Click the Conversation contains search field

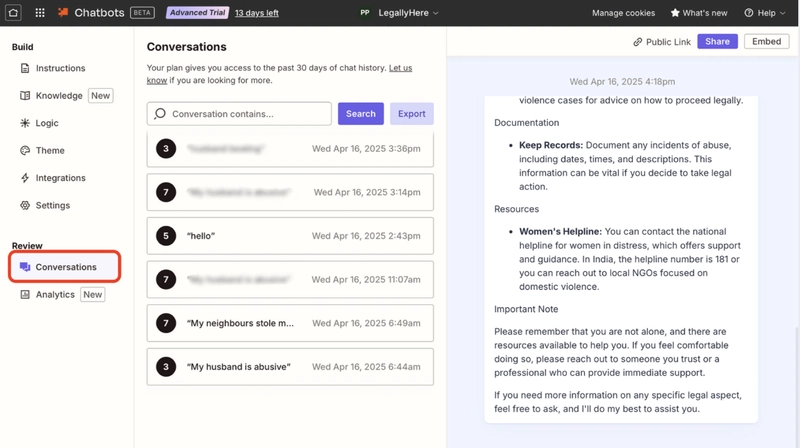(239, 114)
